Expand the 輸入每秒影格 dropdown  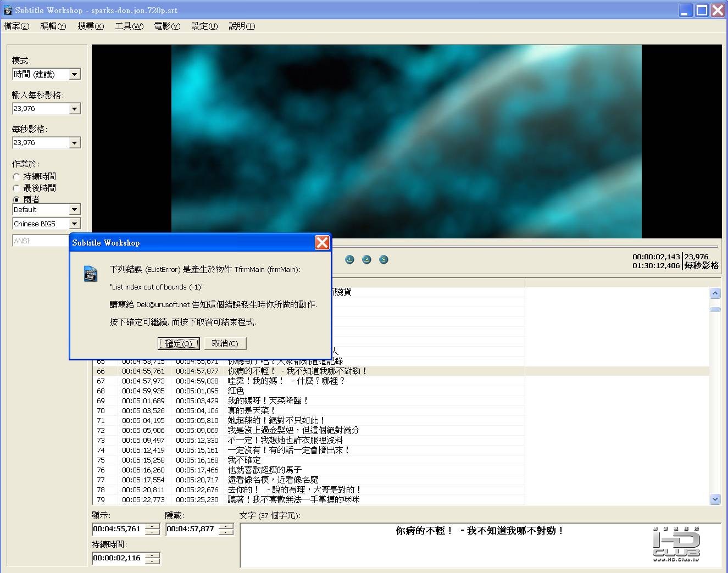tap(47, 109)
